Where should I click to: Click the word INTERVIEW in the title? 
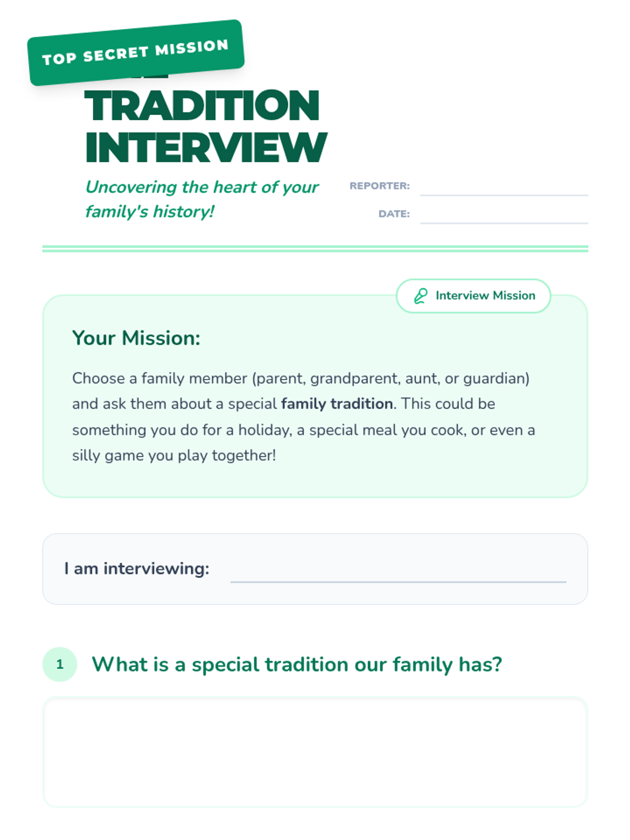click(206, 148)
